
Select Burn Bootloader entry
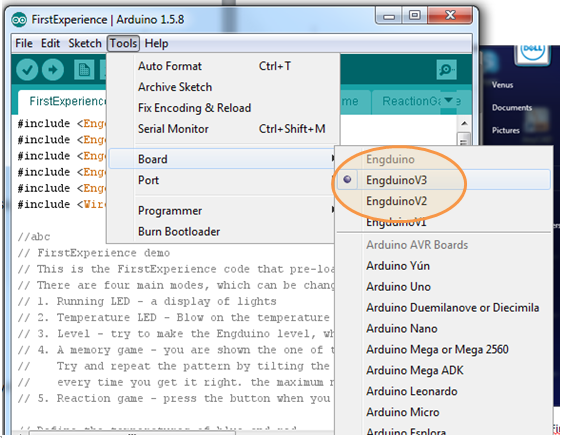pos(179,232)
